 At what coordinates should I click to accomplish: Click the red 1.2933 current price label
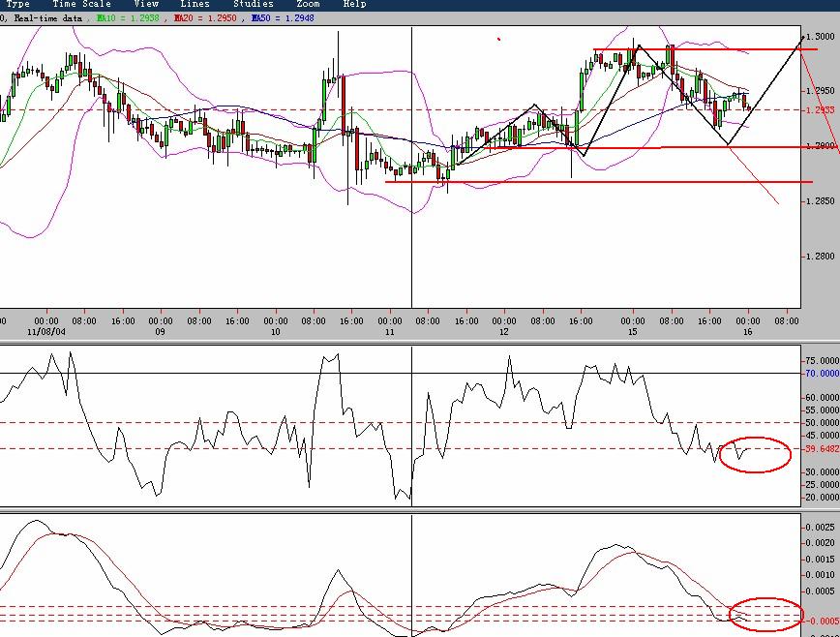click(821, 109)
